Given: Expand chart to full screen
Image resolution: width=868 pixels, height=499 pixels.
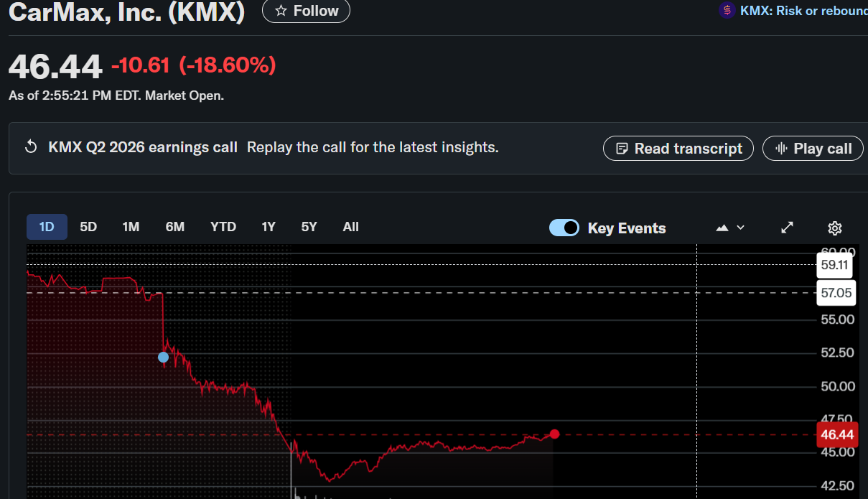Looking at the screenshot, I should pyautogui.click(x=787, y=228).
